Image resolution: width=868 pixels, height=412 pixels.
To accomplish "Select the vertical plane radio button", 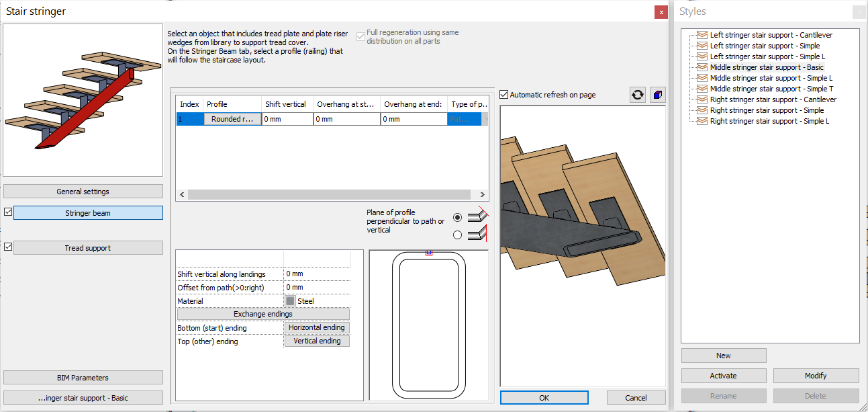I will [457, 235].
